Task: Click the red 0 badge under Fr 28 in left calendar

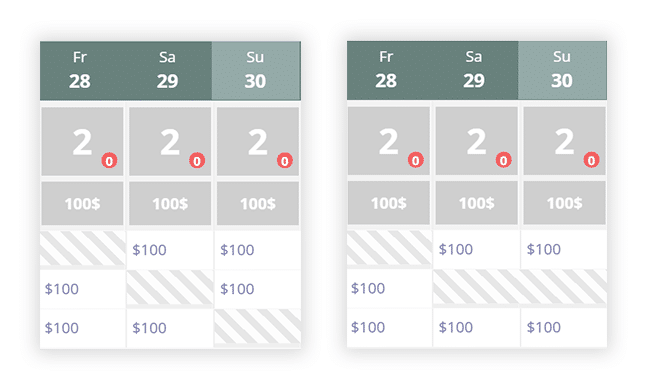Action: 109,161
